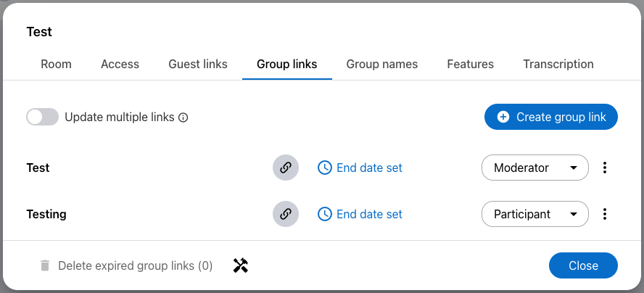Click clock icon in Testing row
The image size is (644, 293).
[325, 214]
